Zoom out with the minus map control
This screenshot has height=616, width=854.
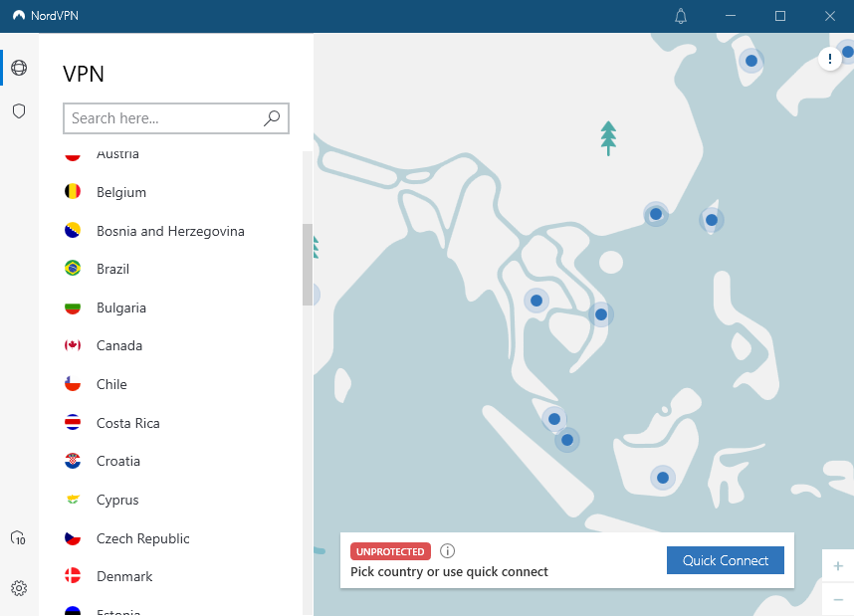(x=837, y=599)
